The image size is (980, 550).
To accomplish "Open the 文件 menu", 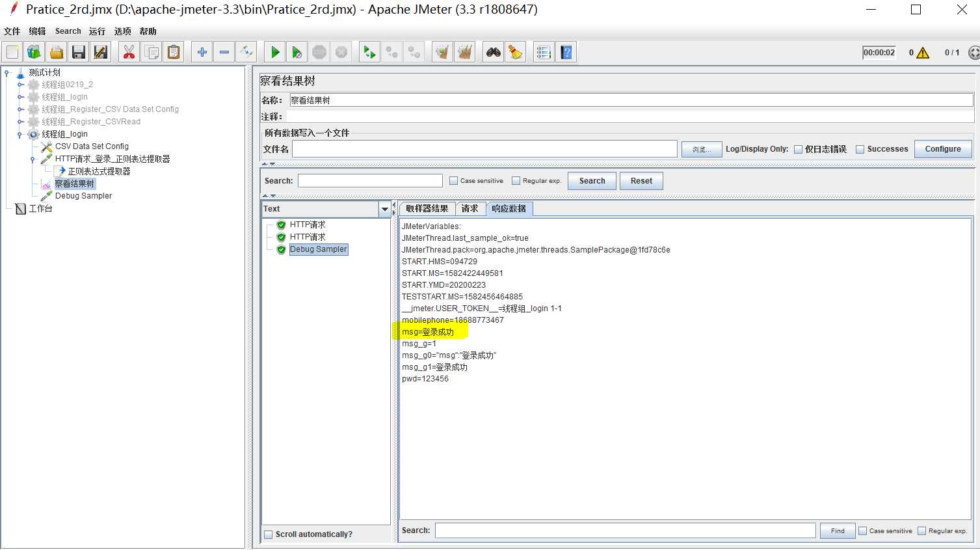I will 12,31.
